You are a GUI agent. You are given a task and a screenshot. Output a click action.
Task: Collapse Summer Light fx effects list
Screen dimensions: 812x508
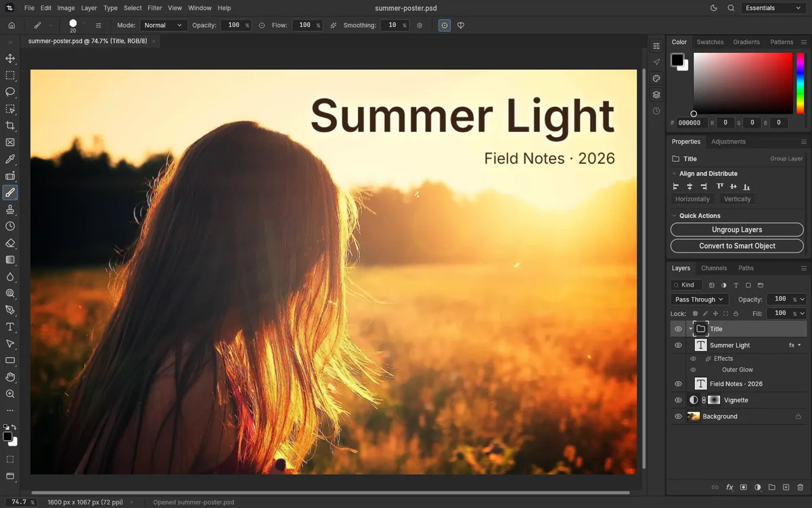[x=799, y=345]
